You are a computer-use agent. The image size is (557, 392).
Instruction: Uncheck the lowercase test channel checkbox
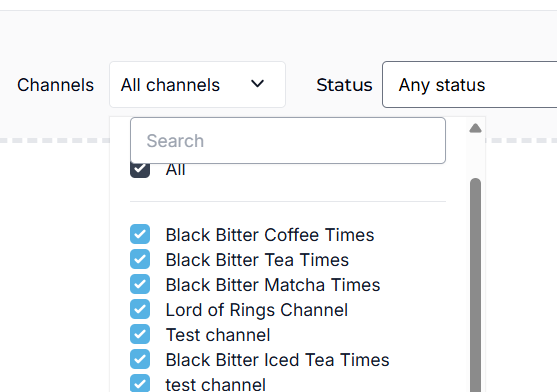pyautogui.click(x=140, y=383)
